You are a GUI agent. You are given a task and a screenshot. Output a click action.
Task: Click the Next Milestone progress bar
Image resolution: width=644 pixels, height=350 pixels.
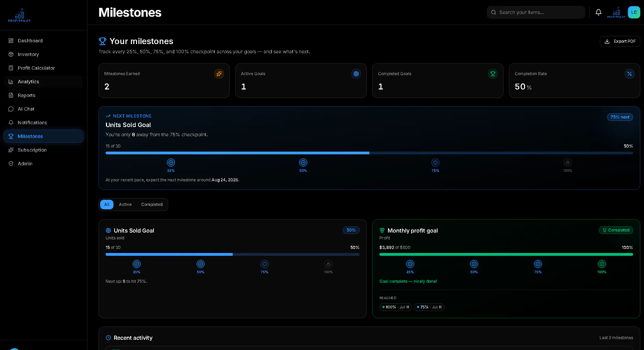369,153
